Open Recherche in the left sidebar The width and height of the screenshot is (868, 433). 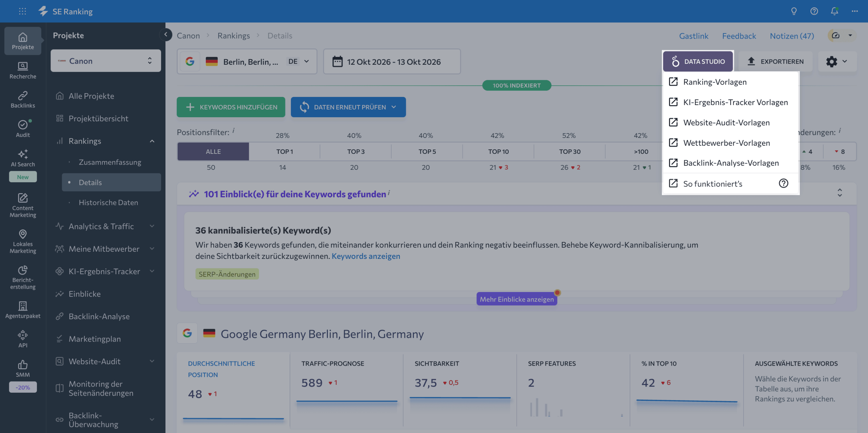click(x=23, y=70)
